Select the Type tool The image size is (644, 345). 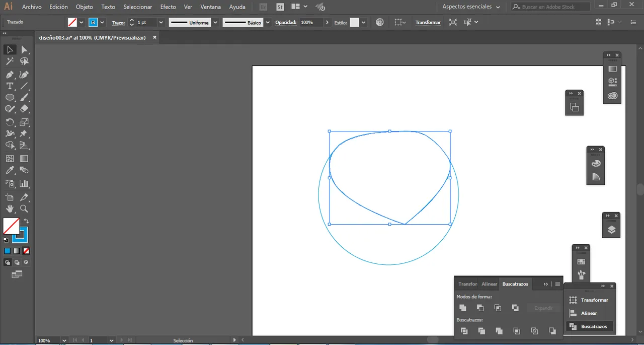coord(10,86)
